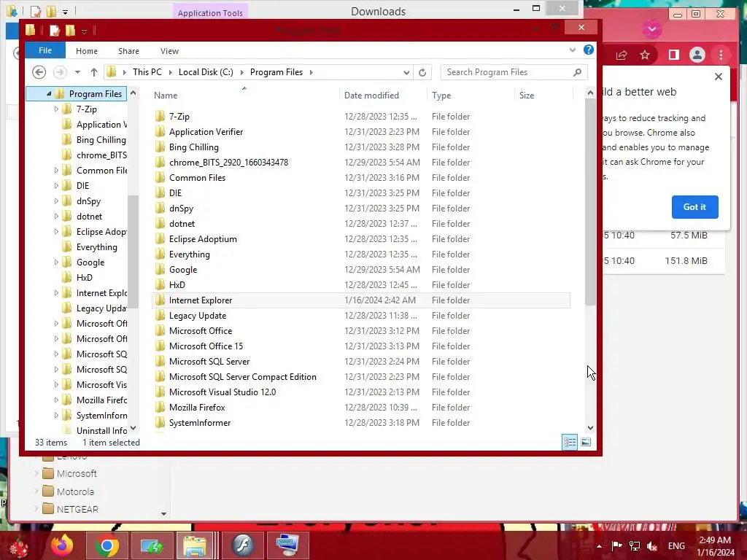Go back using the Back arrow button

(39, 72)
